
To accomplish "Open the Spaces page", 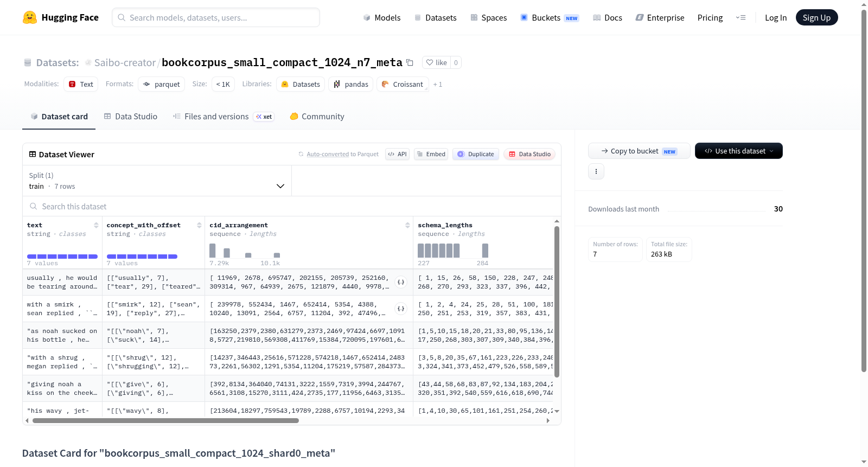I will 489,17.
